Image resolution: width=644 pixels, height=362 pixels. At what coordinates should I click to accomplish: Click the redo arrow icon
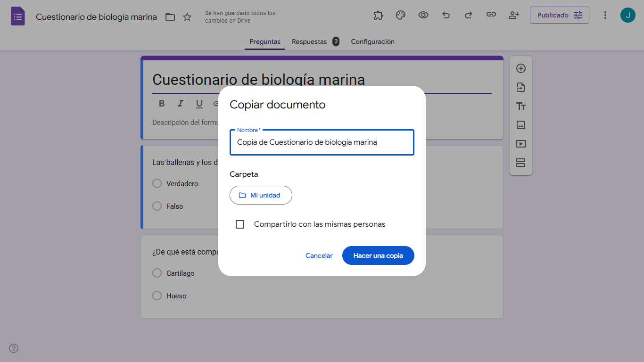point(469,15)
